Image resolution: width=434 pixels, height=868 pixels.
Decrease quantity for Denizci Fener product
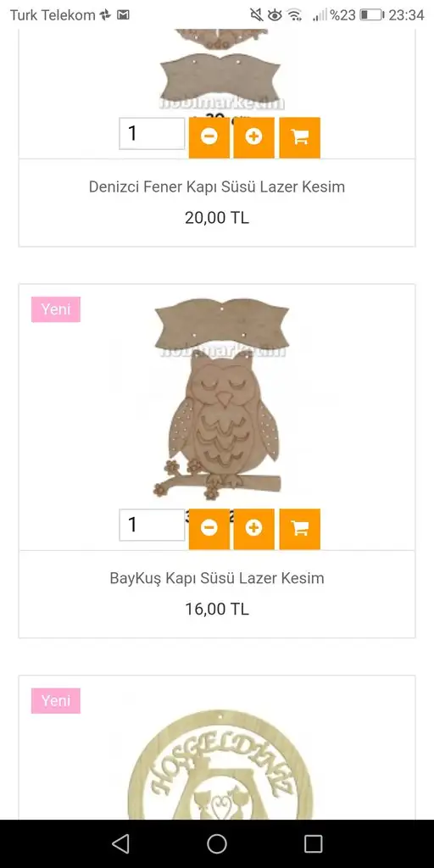click(209, 137)
